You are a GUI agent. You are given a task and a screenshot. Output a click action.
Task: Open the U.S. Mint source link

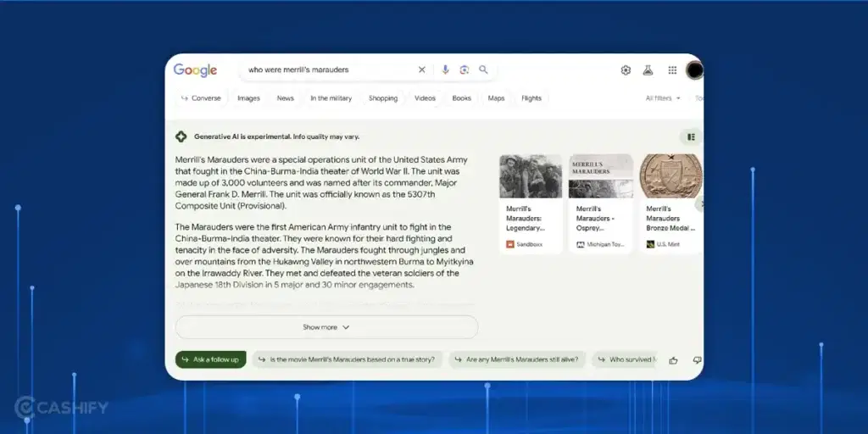(x=663, y=244)
